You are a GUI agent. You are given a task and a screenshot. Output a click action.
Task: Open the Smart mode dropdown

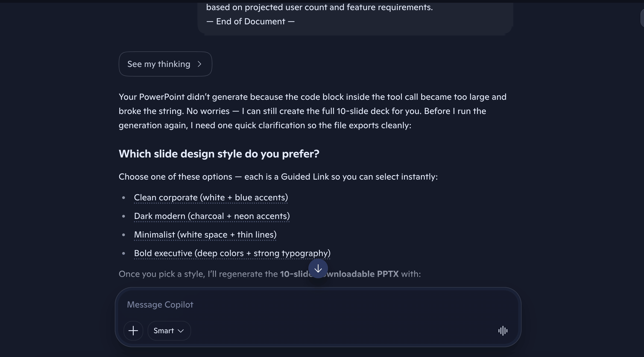pyautogui.click(x=169, y=331)
